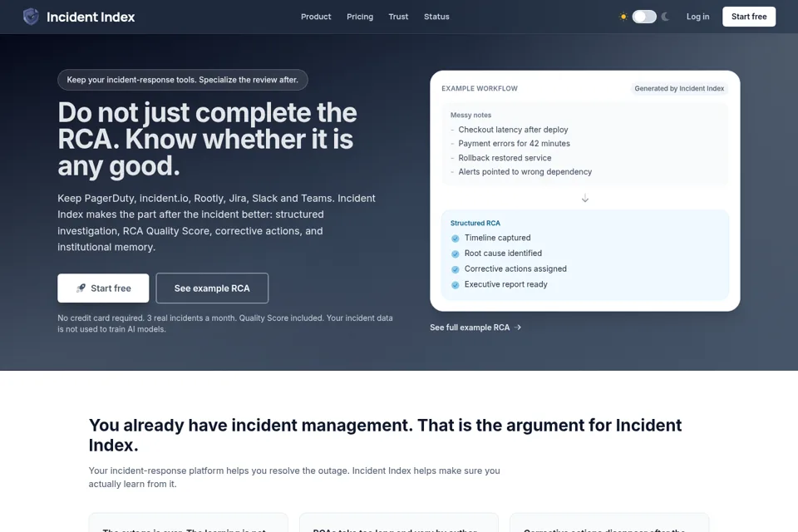
Task: Click the 'EXAMPLE WORKFLOW' label
Action: [x=480, y=89]
